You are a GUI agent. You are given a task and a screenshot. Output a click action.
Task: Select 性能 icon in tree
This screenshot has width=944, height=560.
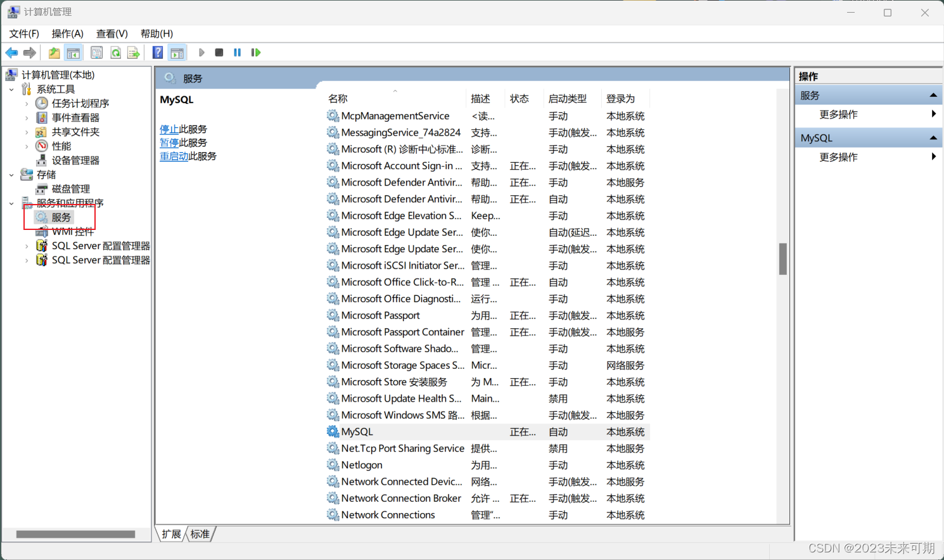click(x=42, y=146)
